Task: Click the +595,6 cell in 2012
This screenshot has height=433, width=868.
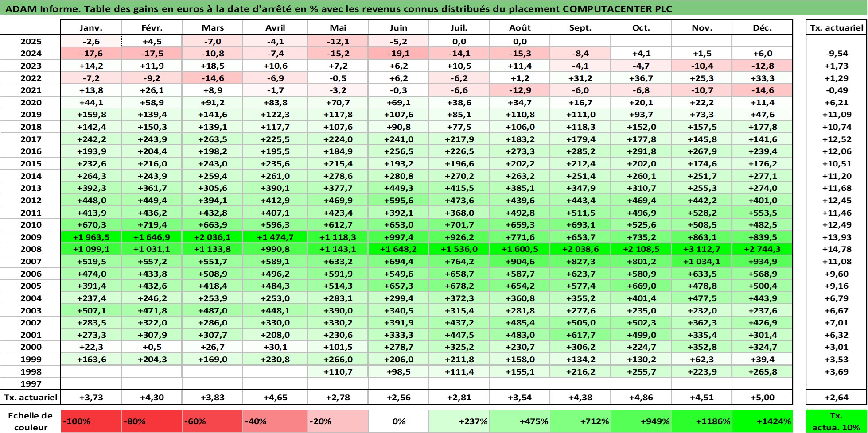Action: pos(399,201)
